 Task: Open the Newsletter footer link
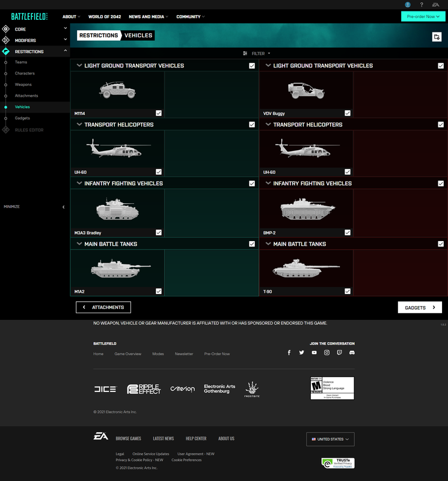pos(184,354)
